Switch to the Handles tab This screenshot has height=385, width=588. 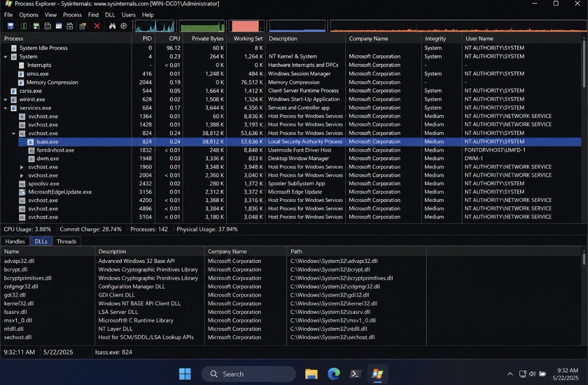click(x=15, y=241)
